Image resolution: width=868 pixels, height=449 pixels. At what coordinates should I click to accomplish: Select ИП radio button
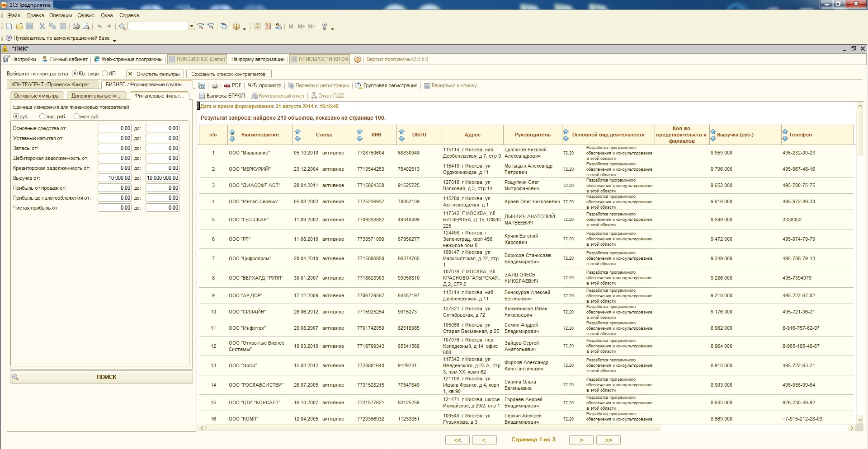[x=105, y=74]
